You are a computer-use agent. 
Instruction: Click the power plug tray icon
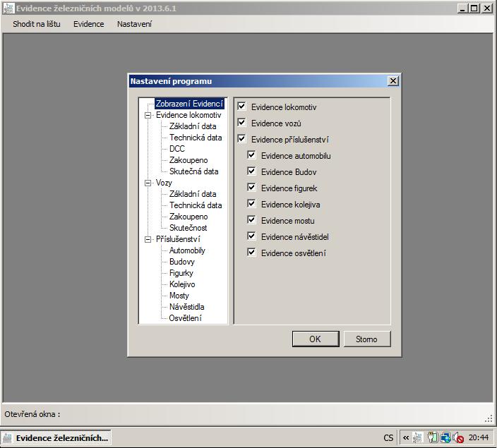(433, 438)
